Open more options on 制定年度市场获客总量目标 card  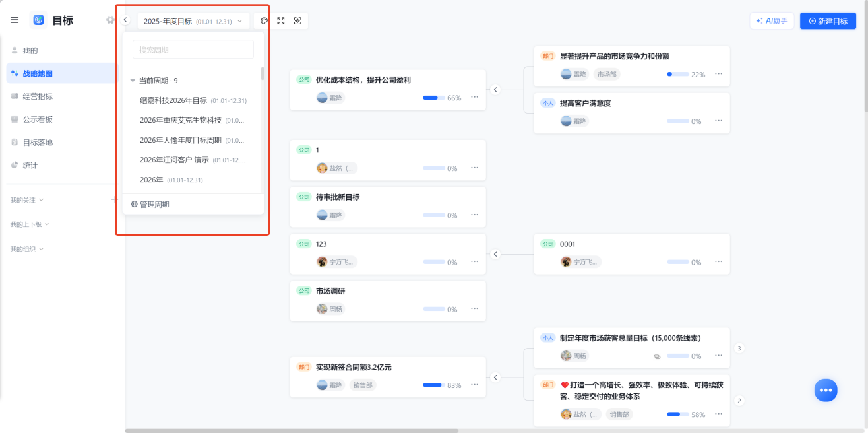point(718,356)
